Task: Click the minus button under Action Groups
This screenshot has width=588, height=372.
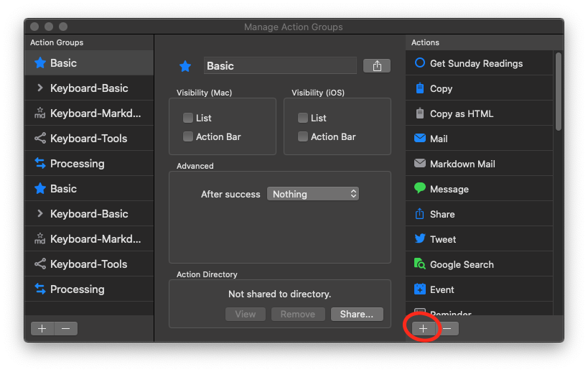Action: (x=65, y=328)
